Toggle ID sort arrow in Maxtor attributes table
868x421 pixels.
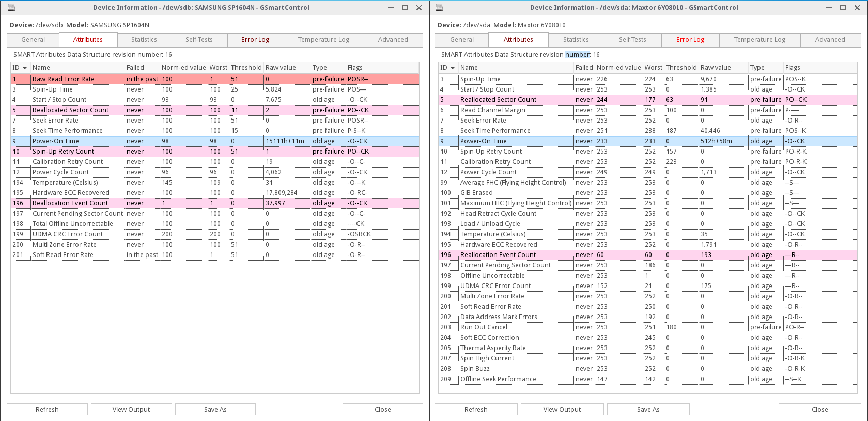pyautogui.click(x=453, y=68)
